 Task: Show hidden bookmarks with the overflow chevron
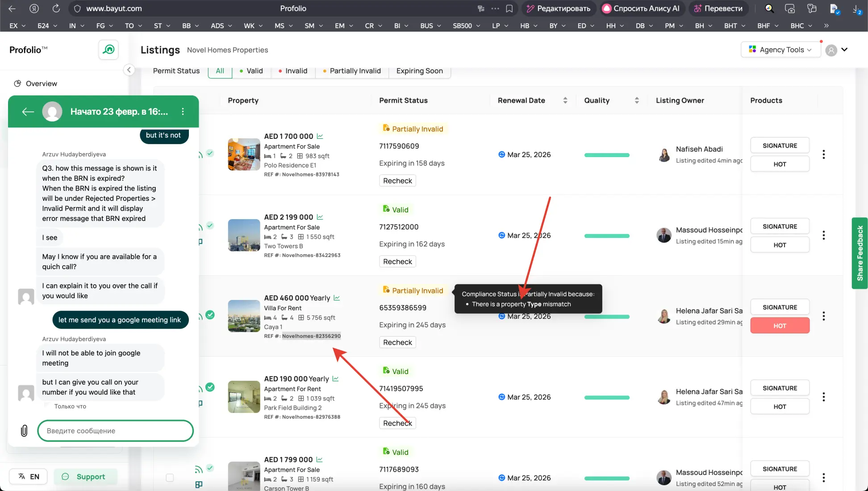point(826,25)
